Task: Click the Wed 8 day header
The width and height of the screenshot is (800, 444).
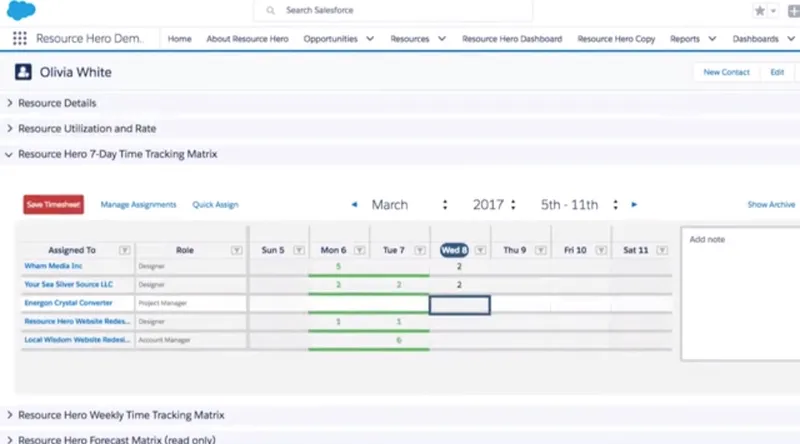Action: (x=454, y=250)
